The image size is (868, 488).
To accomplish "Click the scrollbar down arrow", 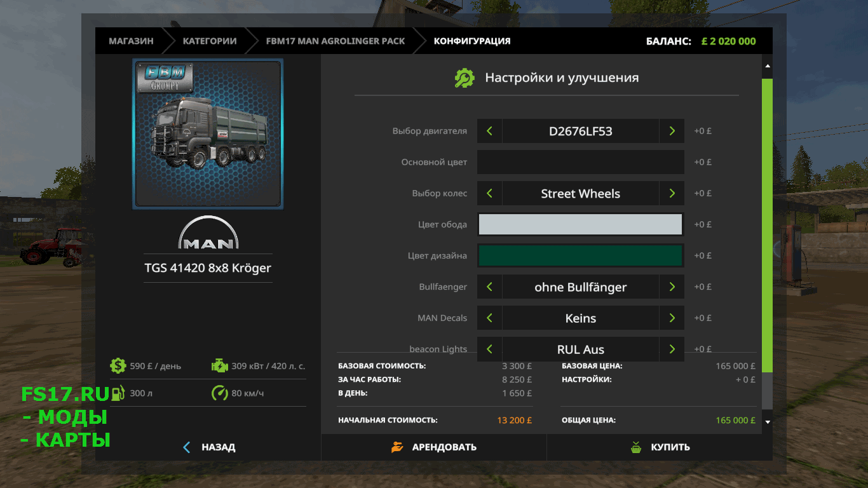I will tap(767, 421).
